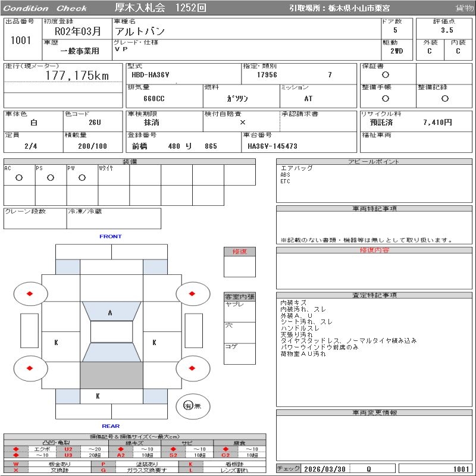Click the A mark on the windshield
The height and width of the screenshot is (476, 476).
click(x=110, y=313)
